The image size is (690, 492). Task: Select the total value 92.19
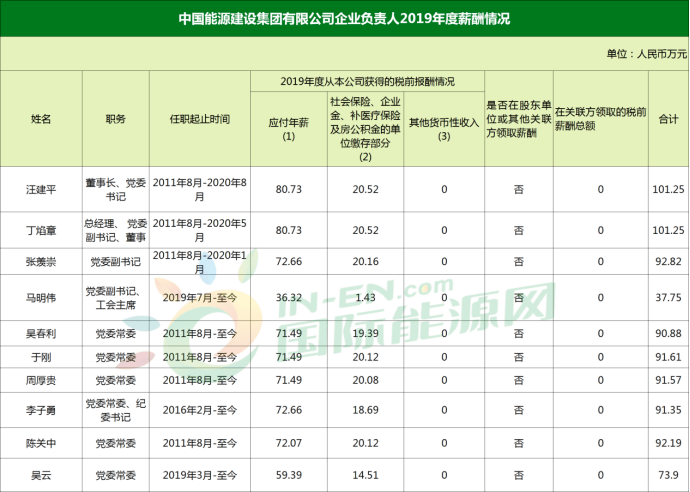668,443
